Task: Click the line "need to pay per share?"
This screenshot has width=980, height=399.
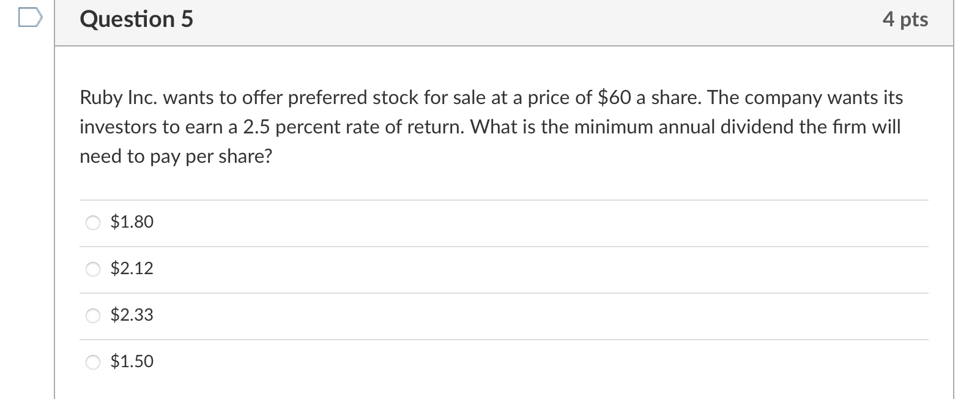Action: (176, 157)
